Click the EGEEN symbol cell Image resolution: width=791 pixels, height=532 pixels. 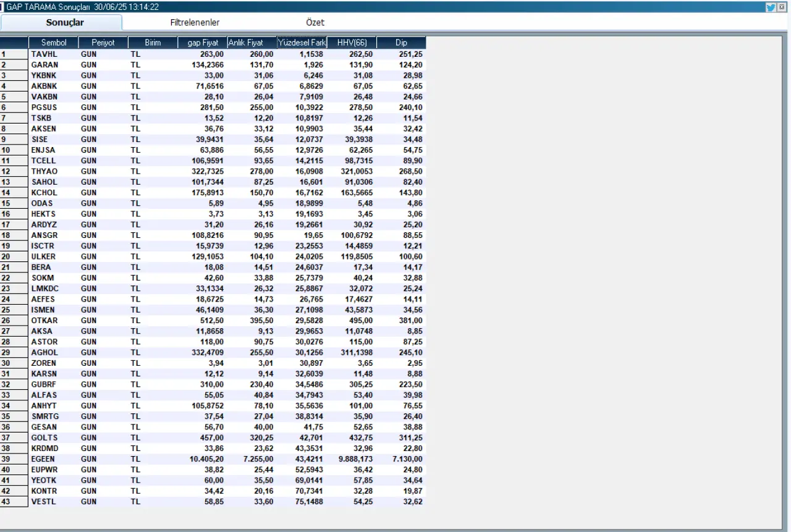(43, 459)
